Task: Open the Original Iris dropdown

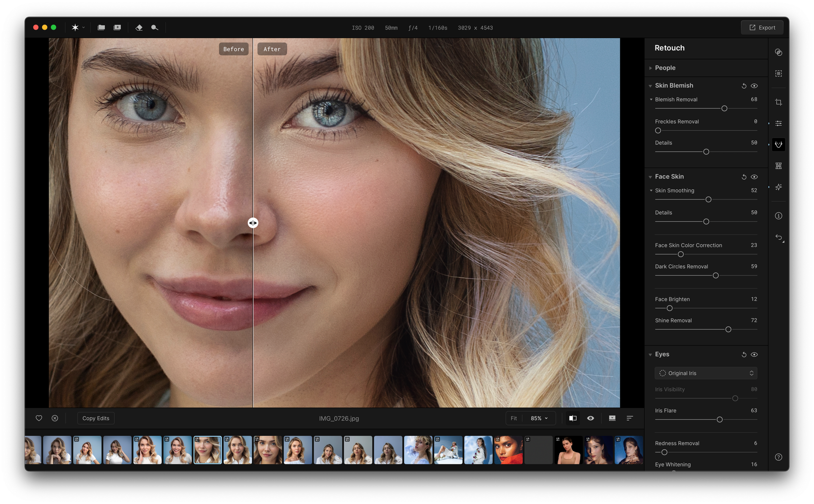Action: pyautogui.click(x=705, y=373)
